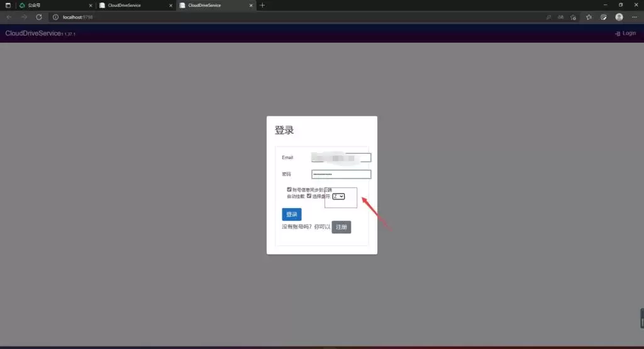Add this page to favorites star icon

(x=574, y=17)
